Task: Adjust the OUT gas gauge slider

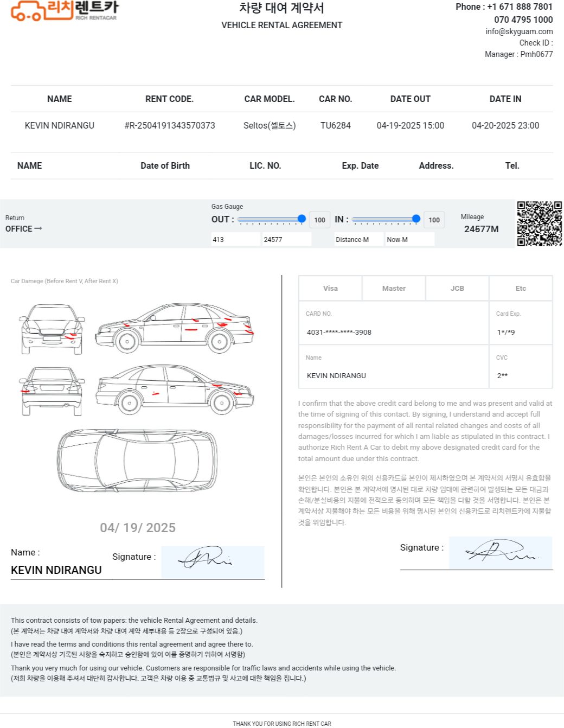Action: tap(272, 219)
